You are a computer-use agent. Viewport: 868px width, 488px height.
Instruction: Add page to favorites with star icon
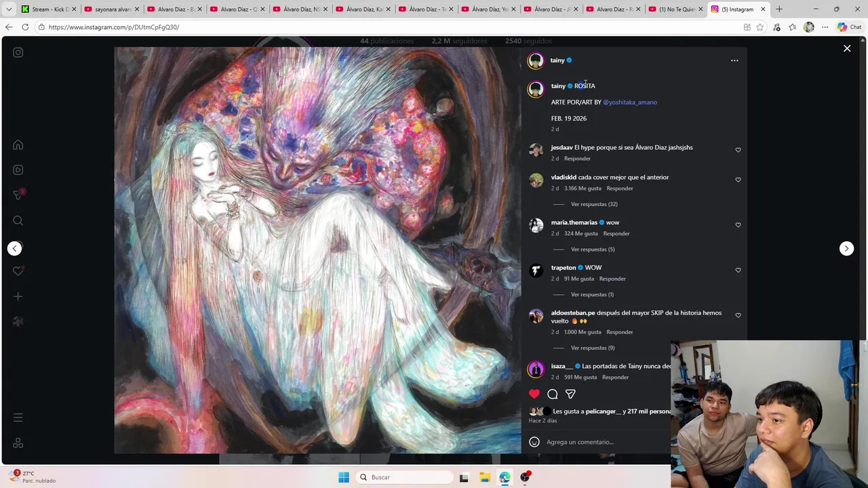tap(760, 27)
